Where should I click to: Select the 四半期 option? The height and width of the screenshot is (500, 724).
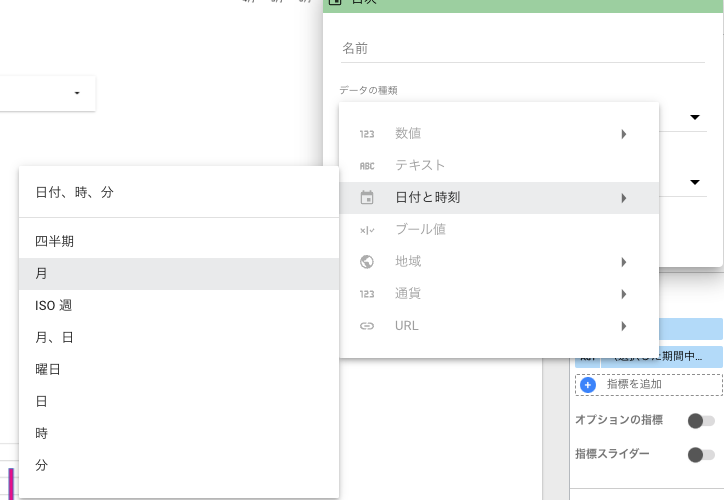179,241
